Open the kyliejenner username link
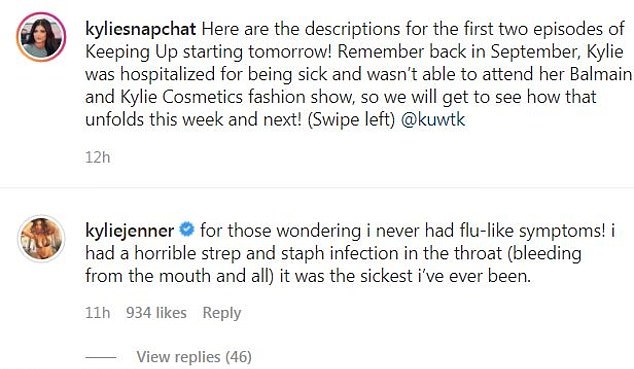The image size is (634, 369). click(x=130, y=231)
